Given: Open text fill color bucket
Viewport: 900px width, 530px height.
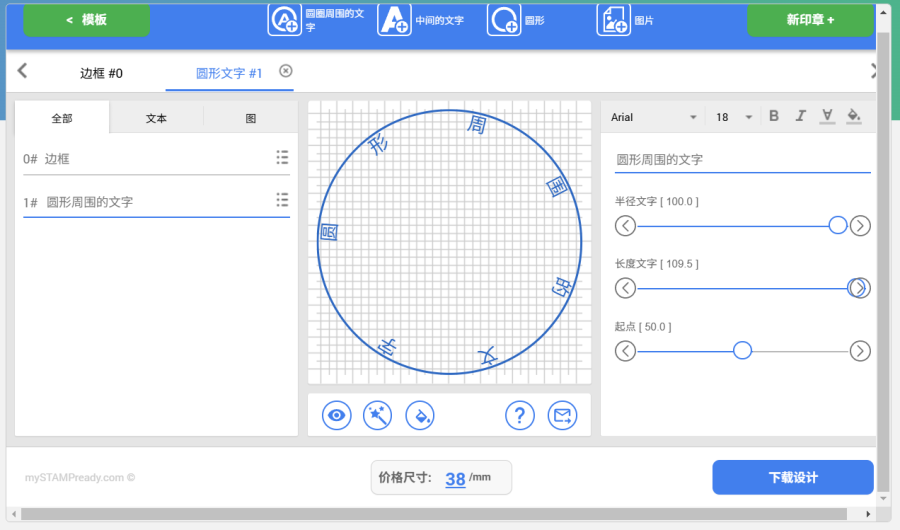Looking at the screenshot, I should tap(854, 116).
